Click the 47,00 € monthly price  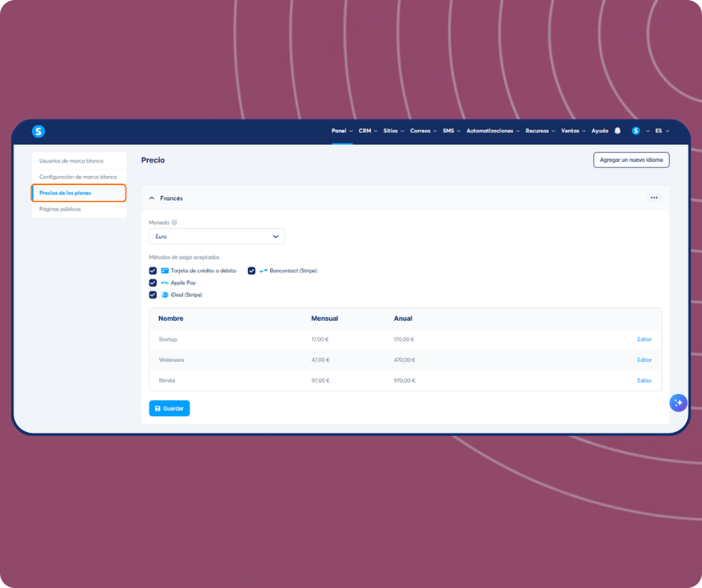(x=320, y=360)
